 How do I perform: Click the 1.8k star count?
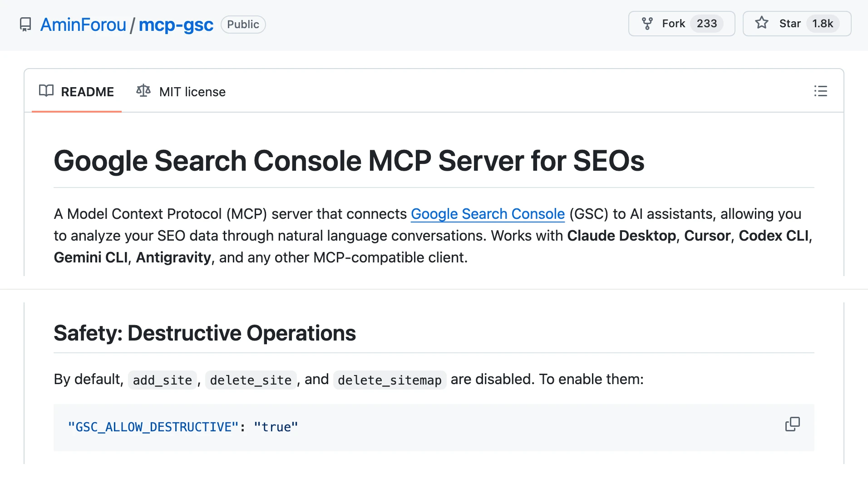tap(823, 24)
